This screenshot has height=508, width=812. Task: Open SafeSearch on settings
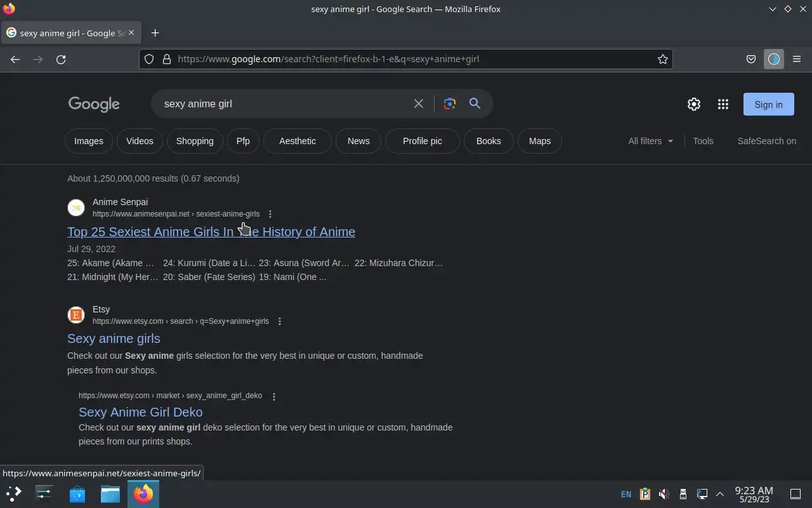click(x=767, y=141)
